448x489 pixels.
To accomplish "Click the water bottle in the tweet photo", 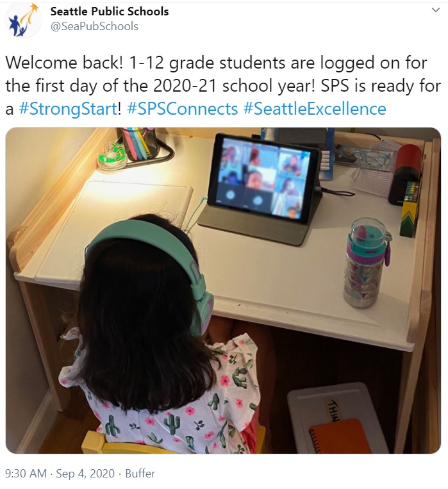I will pos(367,263).
